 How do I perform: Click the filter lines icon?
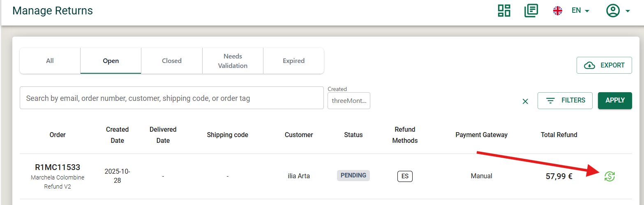pos(550,100)
